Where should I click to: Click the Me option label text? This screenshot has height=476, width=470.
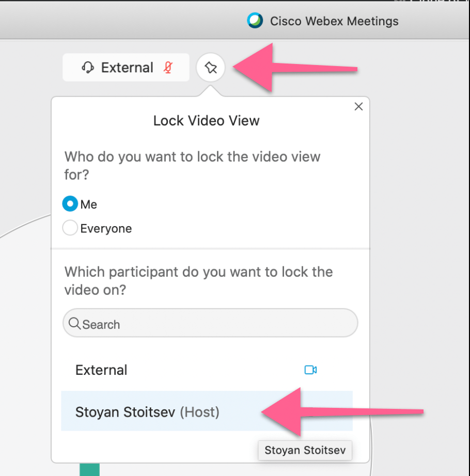pyautogui.click(x=89, y=204)
